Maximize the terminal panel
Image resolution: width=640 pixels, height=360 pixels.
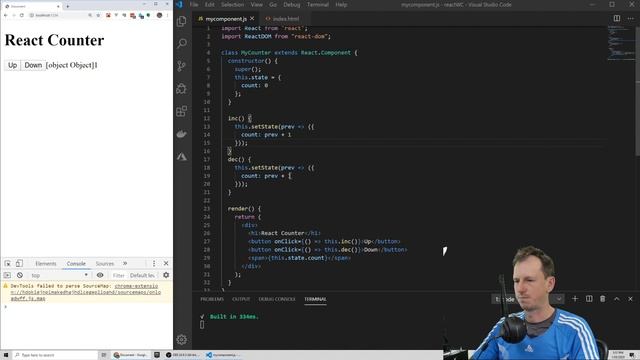[x=616, y=299]
